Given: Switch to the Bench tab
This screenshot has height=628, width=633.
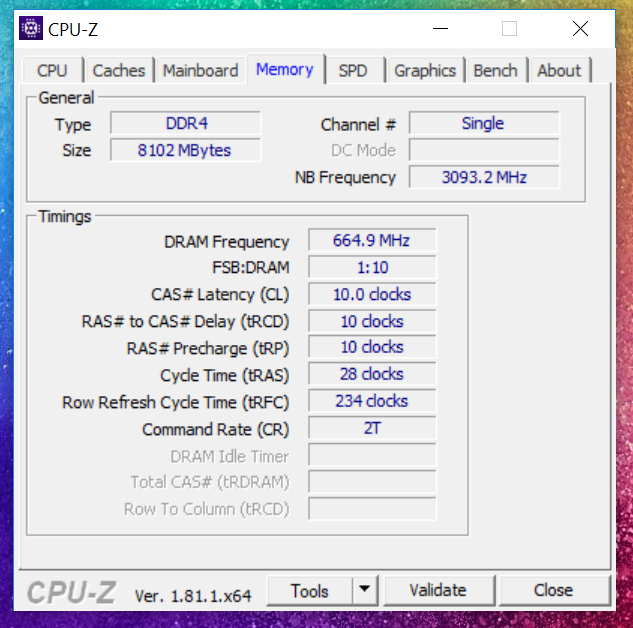Looking at the screenshot, I should [x=496, y=71].
